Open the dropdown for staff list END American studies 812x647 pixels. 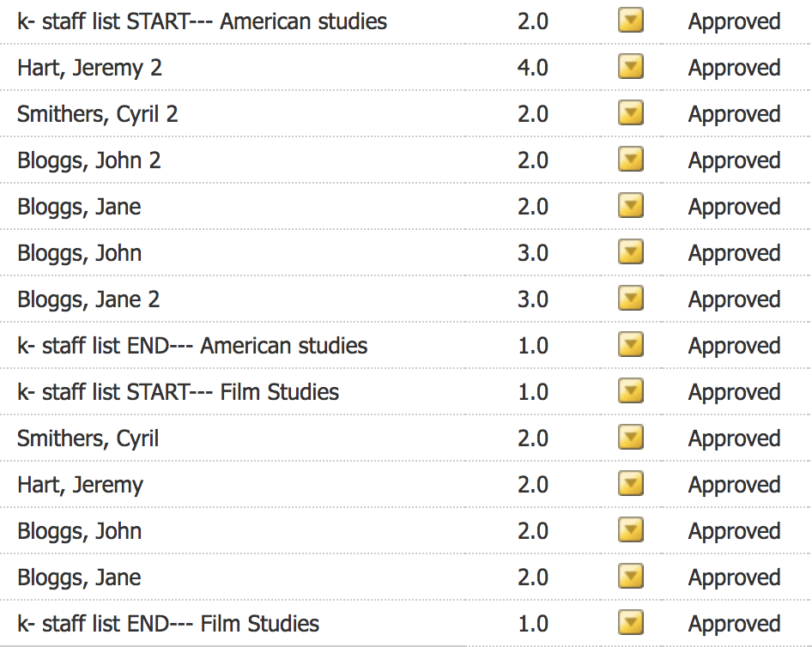[631, 345]
